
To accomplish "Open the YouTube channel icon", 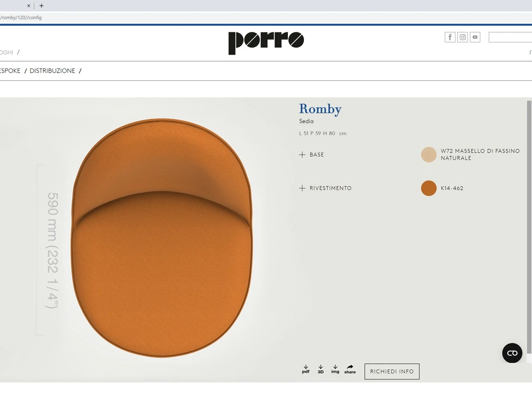I will (x=475, y=37).
